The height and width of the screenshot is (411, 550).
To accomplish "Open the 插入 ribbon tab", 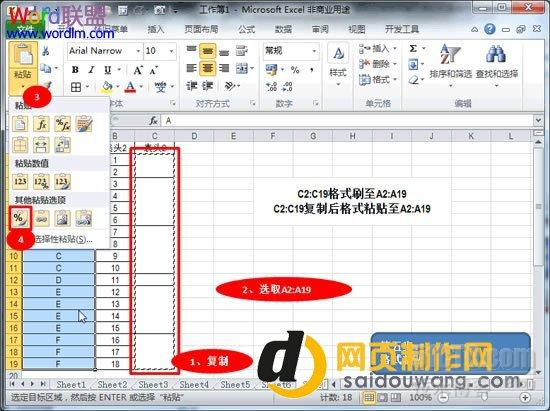I will [x=155, y=29].
